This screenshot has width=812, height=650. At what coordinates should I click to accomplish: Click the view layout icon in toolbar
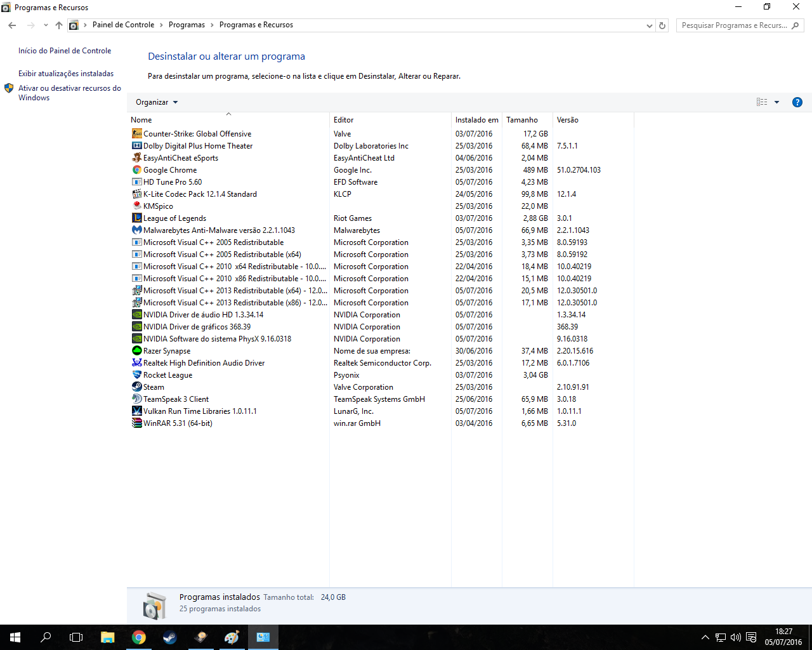tap(762, 102)
